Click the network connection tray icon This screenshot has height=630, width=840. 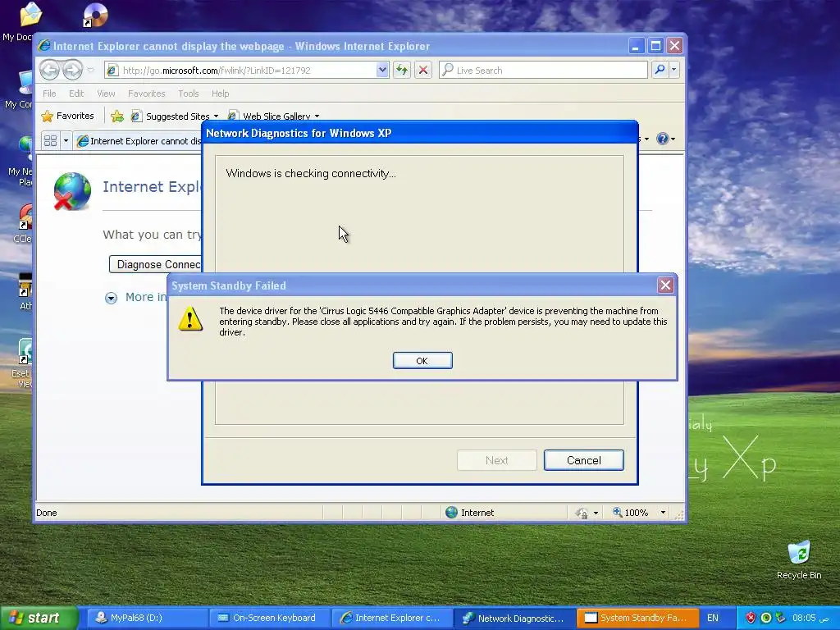(781, 618)
